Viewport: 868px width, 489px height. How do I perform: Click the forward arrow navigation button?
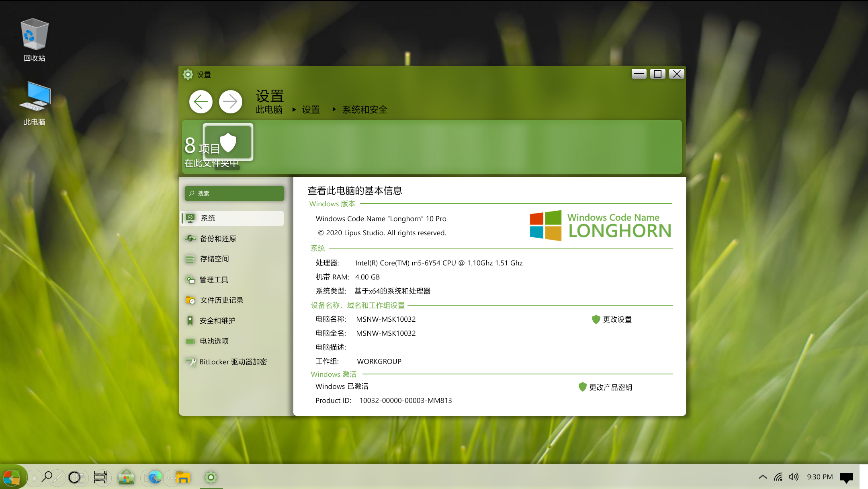230,102
